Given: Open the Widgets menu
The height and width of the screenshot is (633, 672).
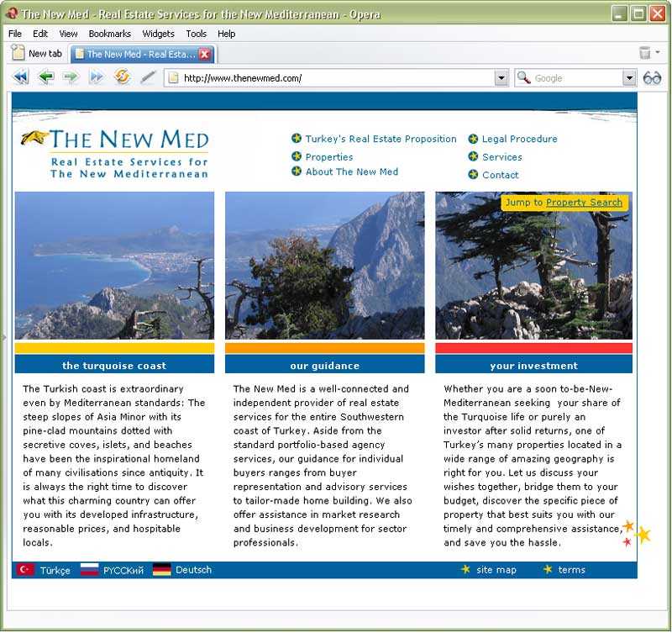Looking at the screenshot, I should click(x=158, y=34).
